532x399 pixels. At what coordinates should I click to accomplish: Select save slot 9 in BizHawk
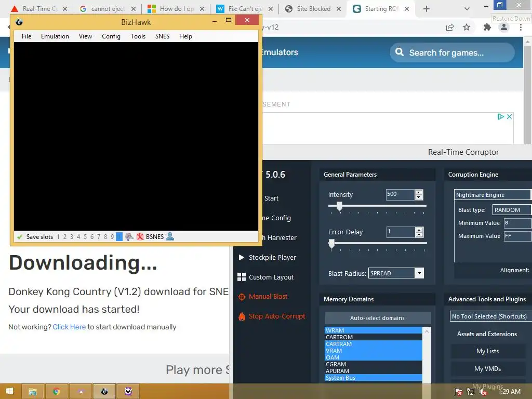click(x=112, y=237)
